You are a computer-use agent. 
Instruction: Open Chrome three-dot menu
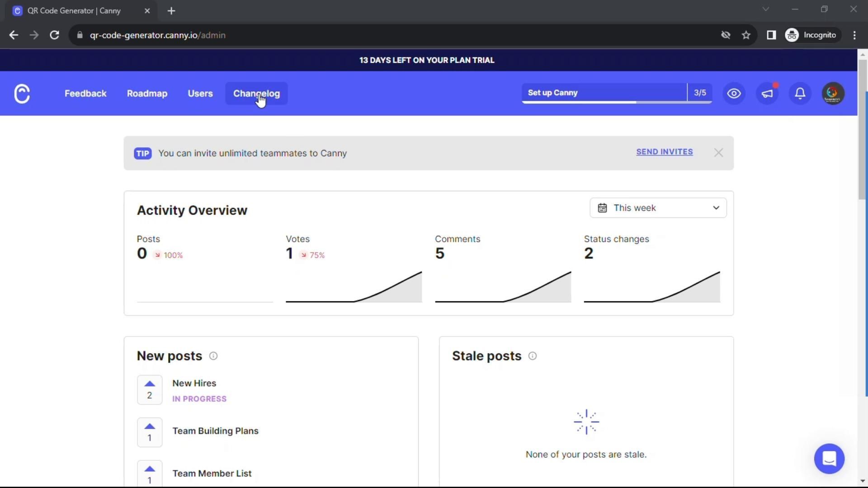pyautogui.click(x=854, y=35)
